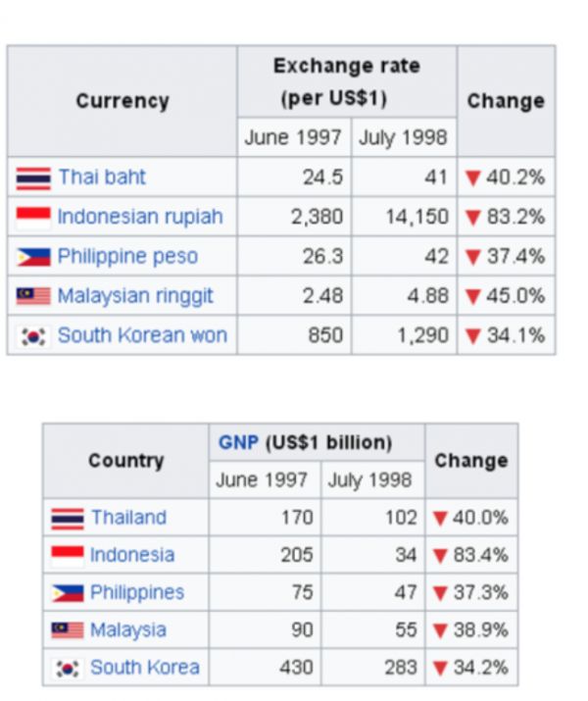Click the Indonesian rupiah 83.2% change cell
This screenshot has height=701, width=588.
pyautogui.click(x=506, y=217)
